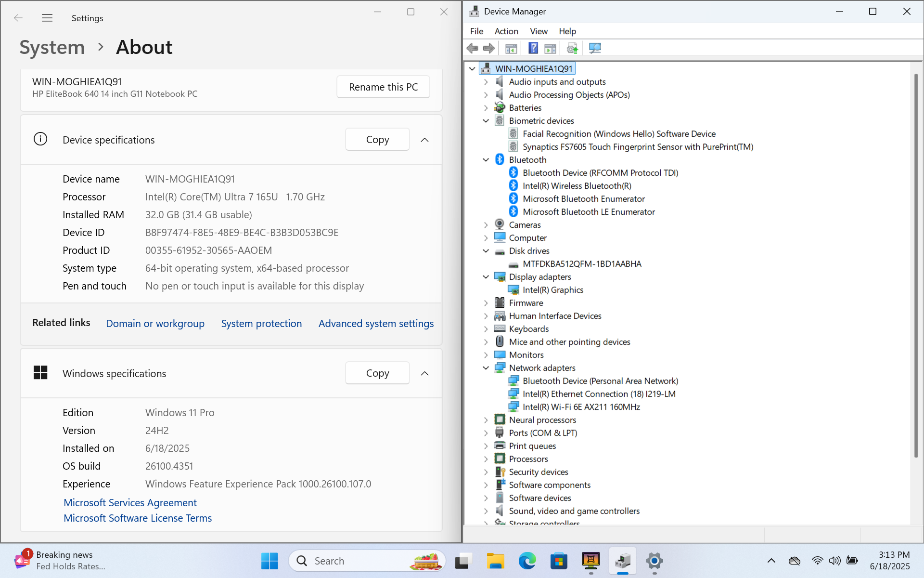The image size is (924, 578).
Task: Click Show/Hide Console Tree toolbar icon
Action: (511, 48)
